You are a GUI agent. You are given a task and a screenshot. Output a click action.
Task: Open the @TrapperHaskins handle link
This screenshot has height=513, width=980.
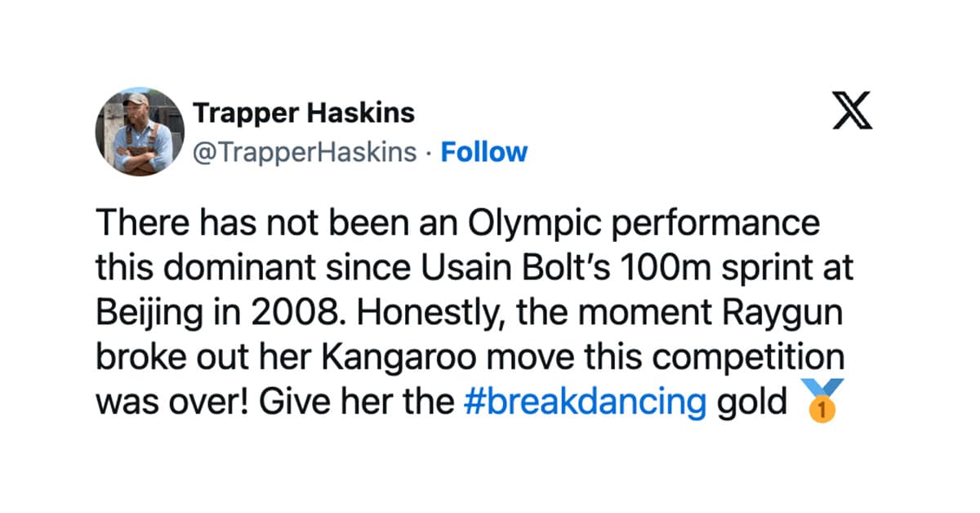[304, 153]
